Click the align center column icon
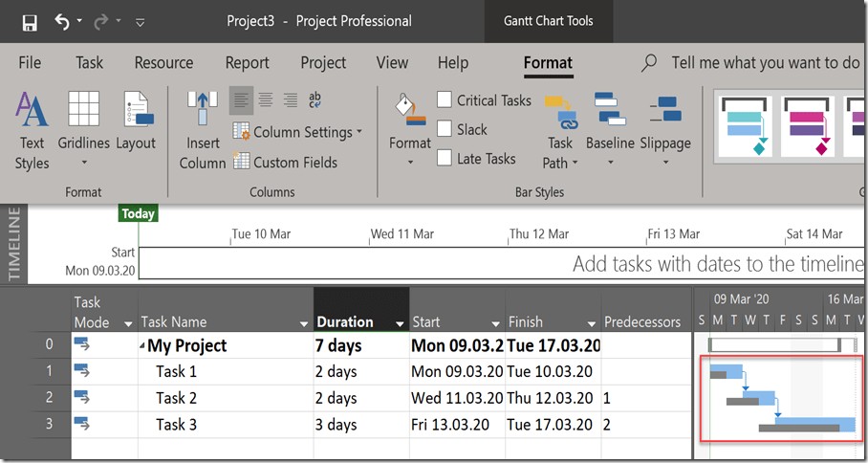Screen dimensions: 868x463 pos(265,100)
